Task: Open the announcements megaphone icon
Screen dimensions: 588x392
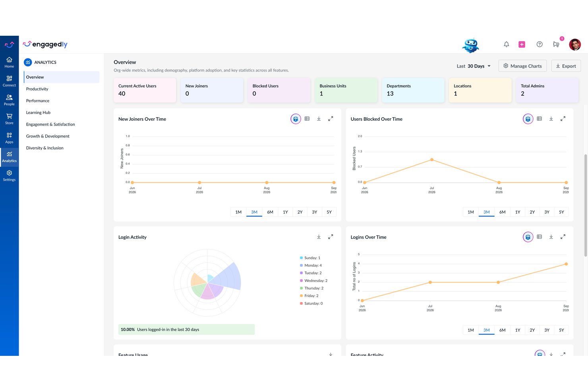Action: click(x=556, y=44)
